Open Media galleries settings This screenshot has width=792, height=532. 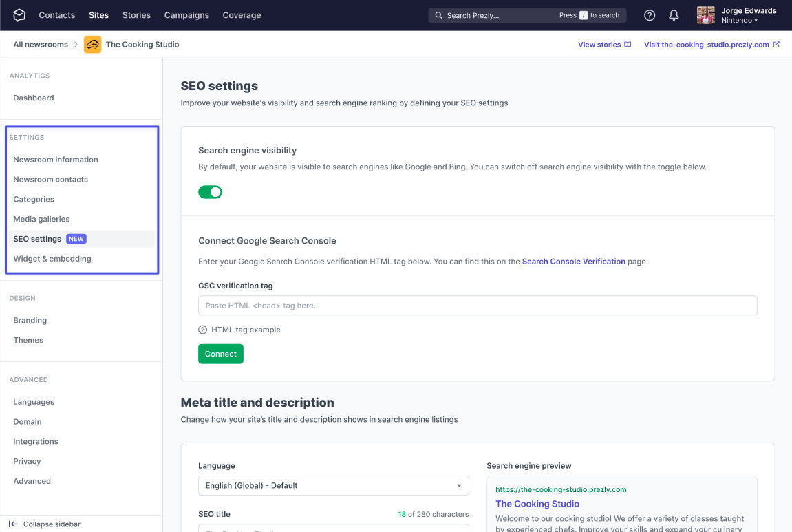point(41,219)
